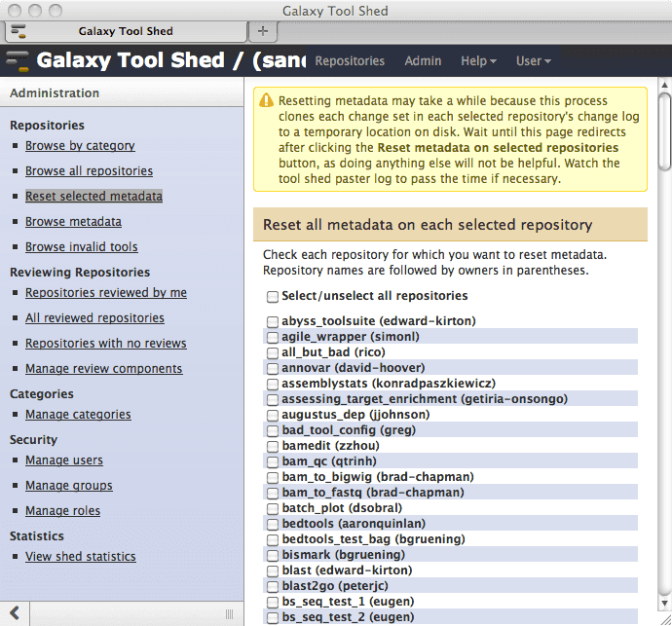Viewport: 672px width, 626px height.
Task: Open the Help dropdown menu
Action: pyautogui.click(x=477, y=60)
